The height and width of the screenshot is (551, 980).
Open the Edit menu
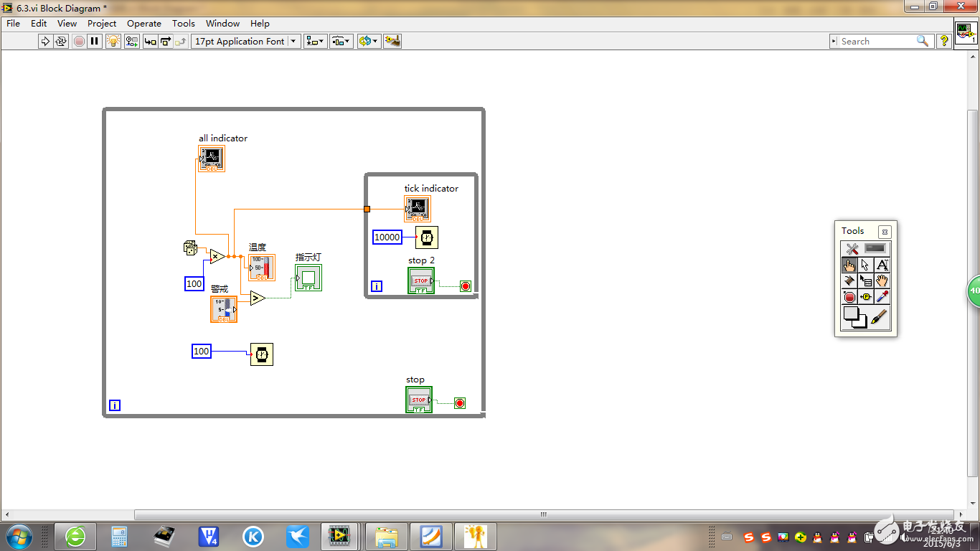click(39, 24)
